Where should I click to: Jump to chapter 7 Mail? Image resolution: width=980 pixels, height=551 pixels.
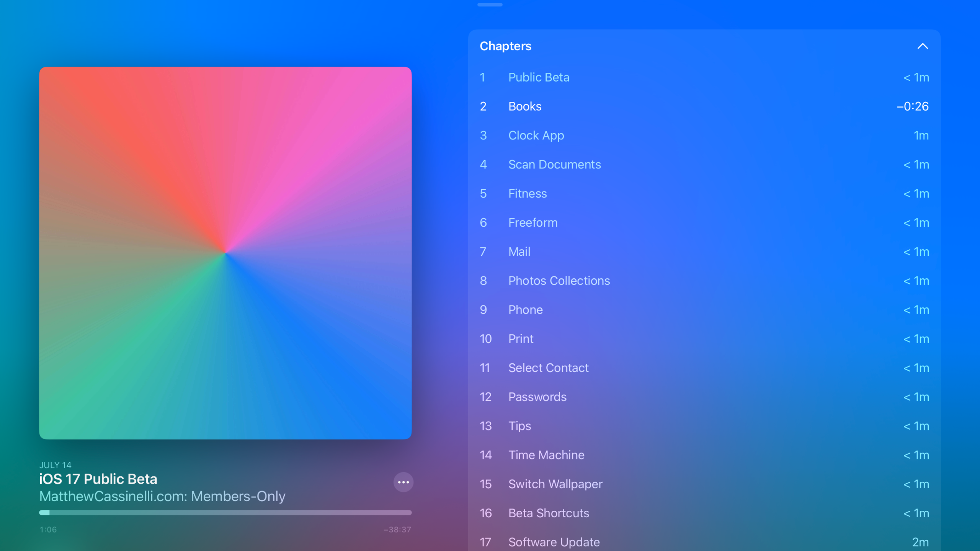click(704, 252)
